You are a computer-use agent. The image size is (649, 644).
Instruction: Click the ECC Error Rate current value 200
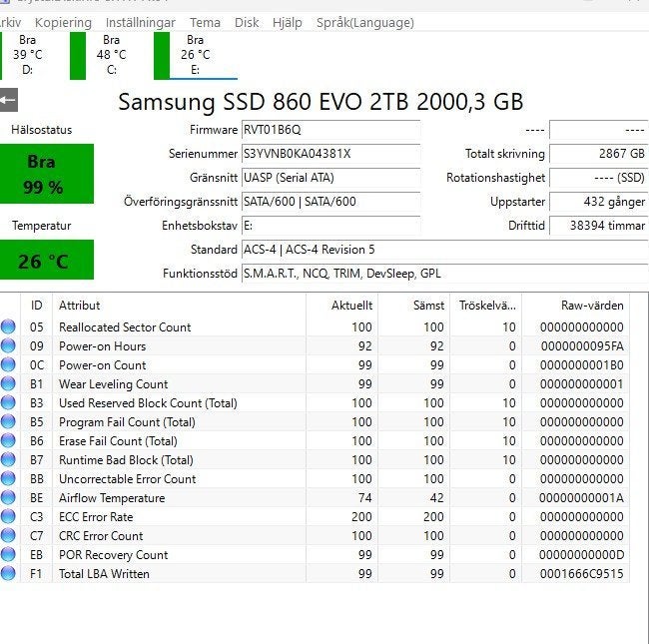[x=361, y=517]
